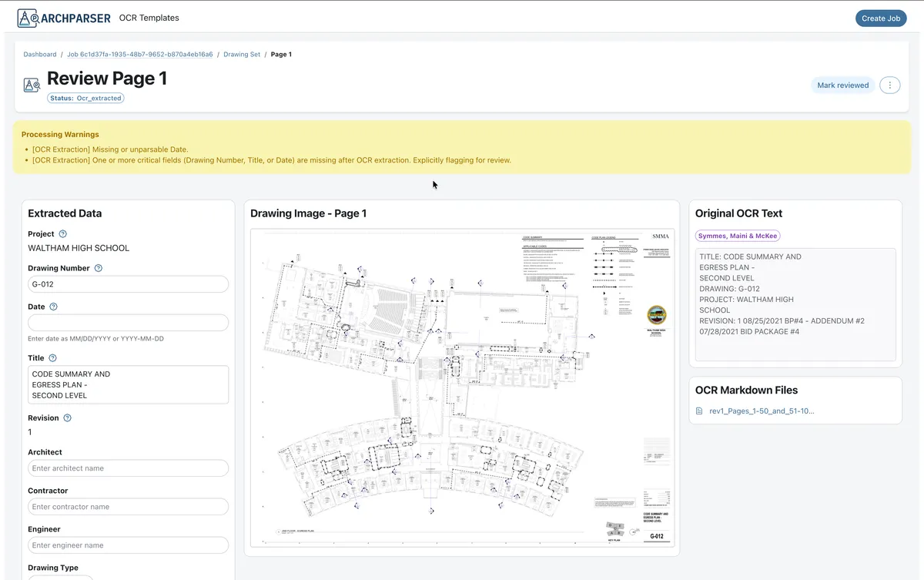Screen dimensions: 924x580
Task: Click the Original OCR Text content box
Action: pyautogui.click(x=795, y=304)
